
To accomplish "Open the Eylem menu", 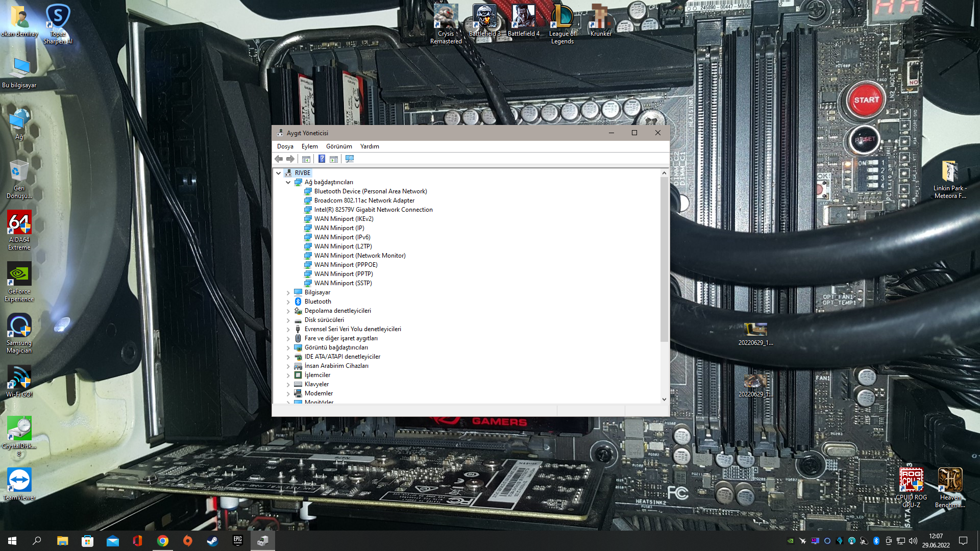I will [309, 146].
